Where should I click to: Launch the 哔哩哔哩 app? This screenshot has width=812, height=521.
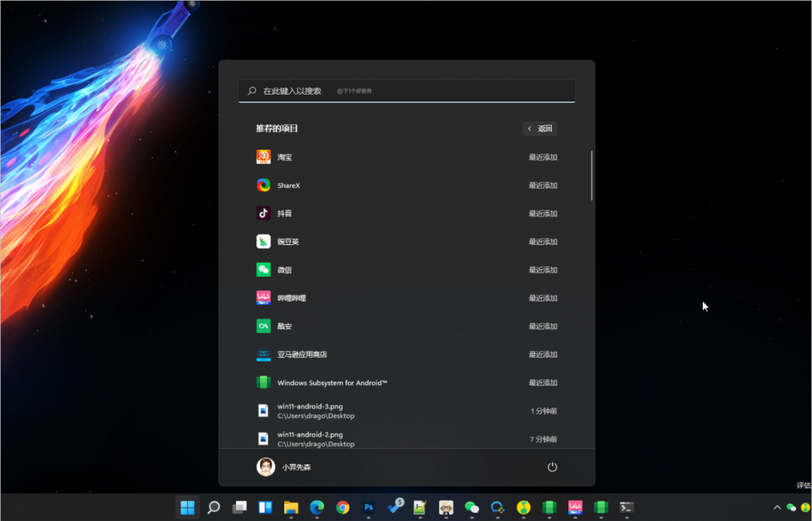pos(291,298)
